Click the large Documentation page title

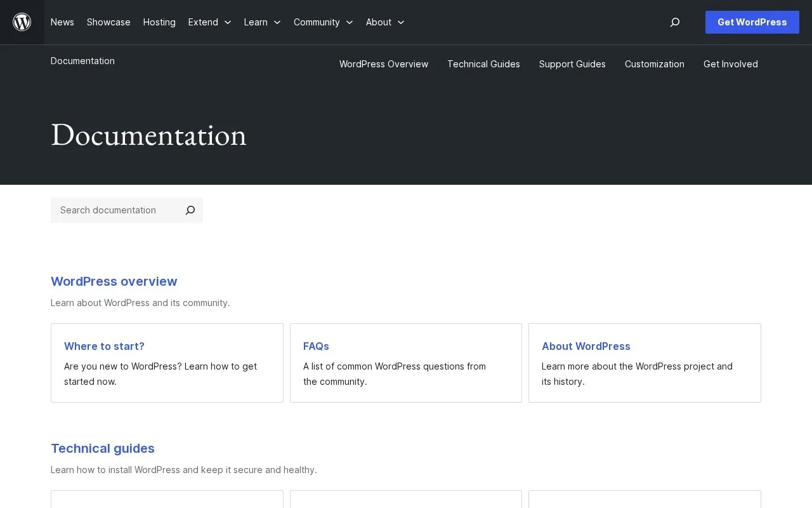click(148, 135)
